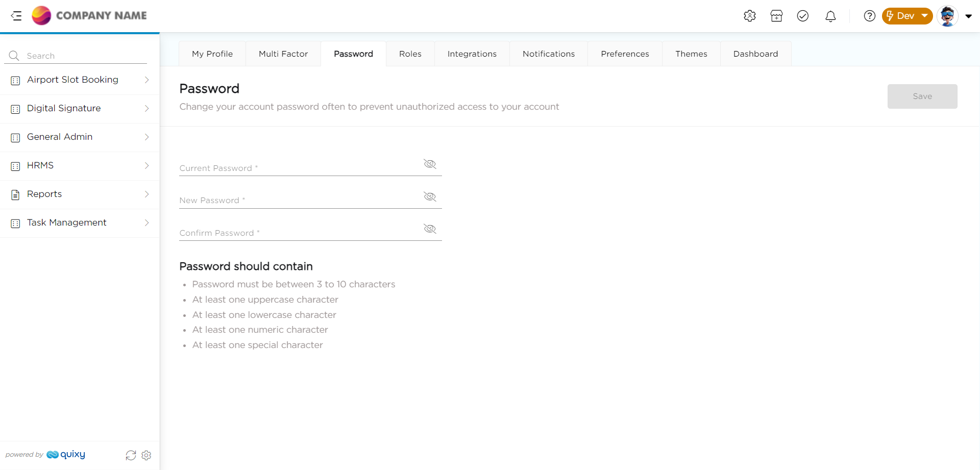Open sidebar footer settings gear
This screenshot has height=470, width=980.
pyautogui.click(x=146, y=455)
